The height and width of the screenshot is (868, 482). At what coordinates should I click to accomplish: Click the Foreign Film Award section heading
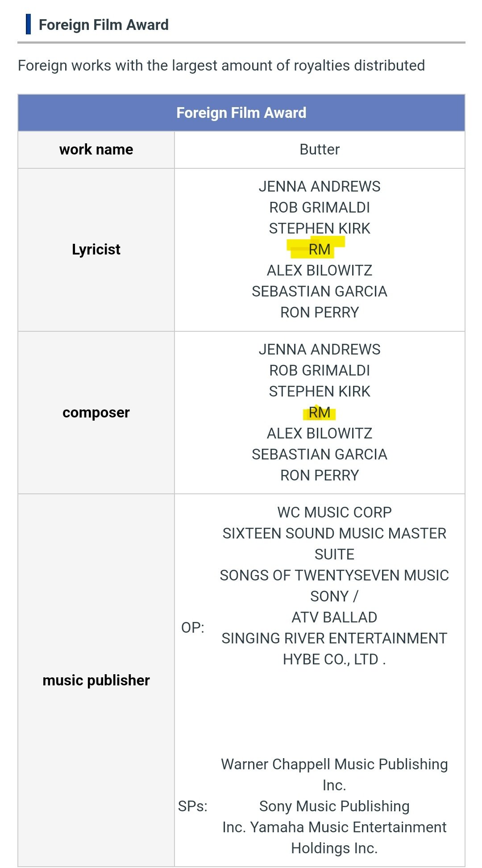[104, 25]
